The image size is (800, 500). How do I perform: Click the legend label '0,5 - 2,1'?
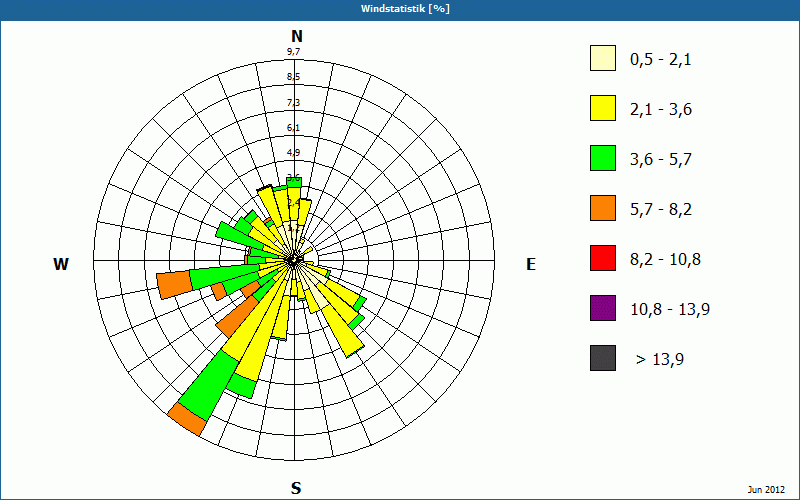660,60
